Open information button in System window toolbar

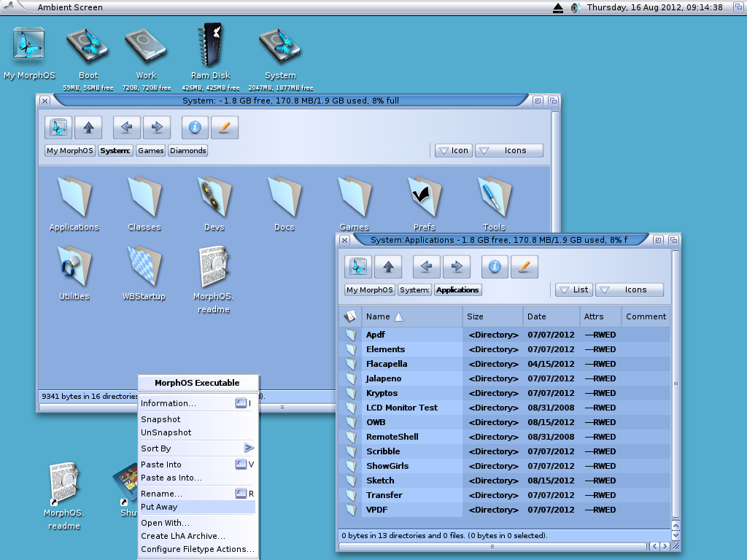click(x=195, y=127)
